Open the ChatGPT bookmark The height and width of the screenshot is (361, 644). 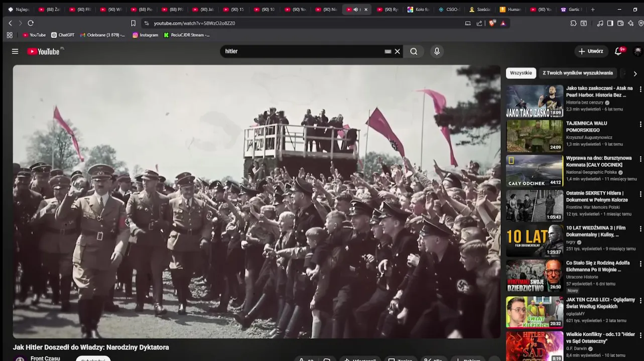(x=63, y=35)
